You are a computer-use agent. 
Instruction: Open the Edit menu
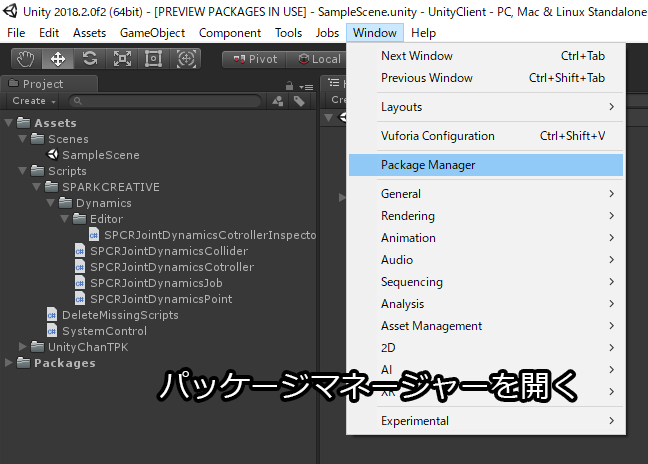[49, 33]
